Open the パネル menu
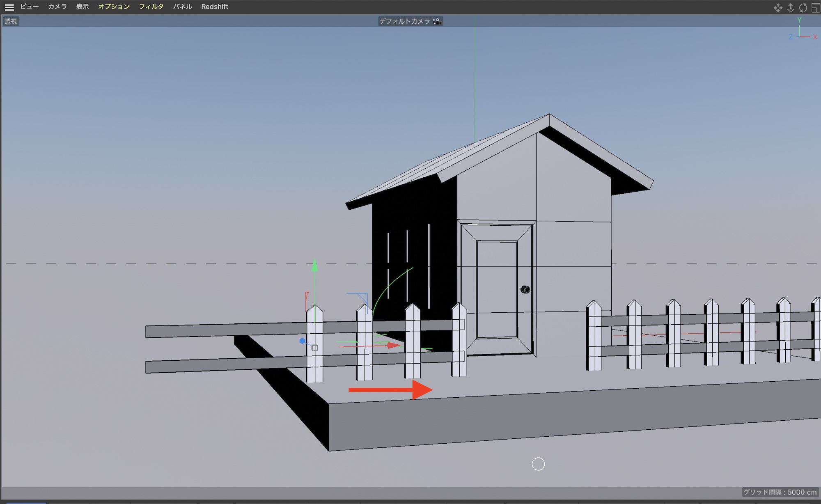Image resolution: width=821 pixels, height=504 pixels. coord(182,7)
